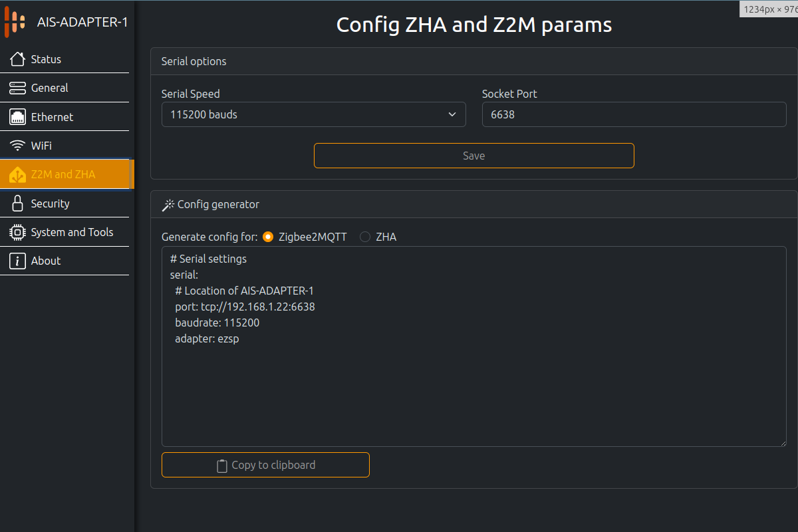Click the Security padlock icon
798x532 pixels.
18,203
